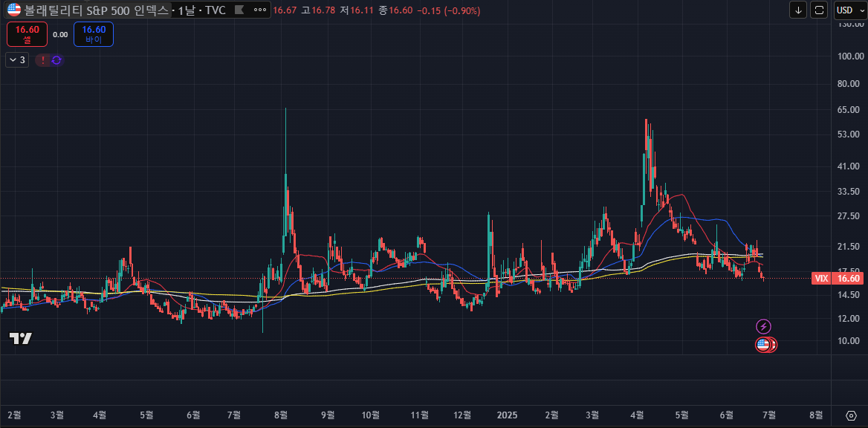
Task: Click the US flag symbol logo
Action: (x=14, y=10)
